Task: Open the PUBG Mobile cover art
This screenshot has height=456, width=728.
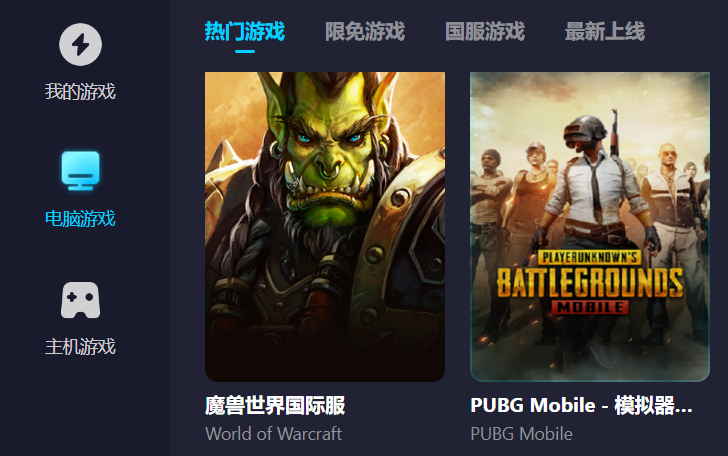Action: (590, 227)
